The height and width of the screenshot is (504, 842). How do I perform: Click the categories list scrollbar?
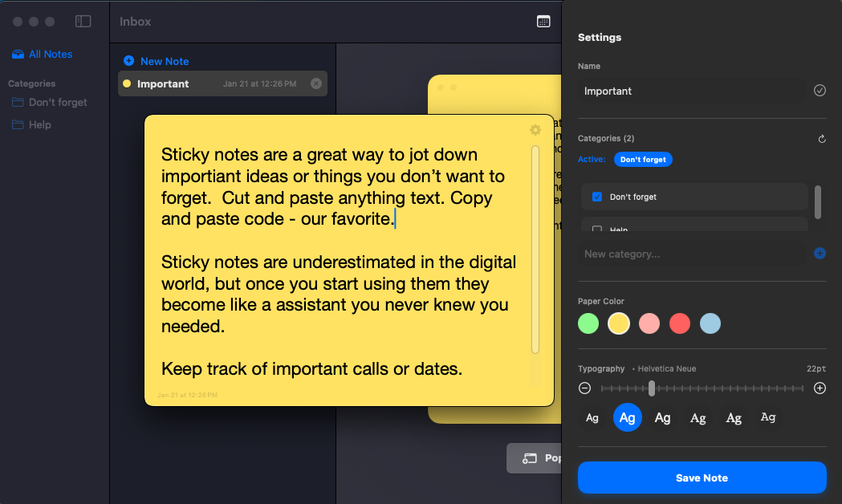coord(818,203)
